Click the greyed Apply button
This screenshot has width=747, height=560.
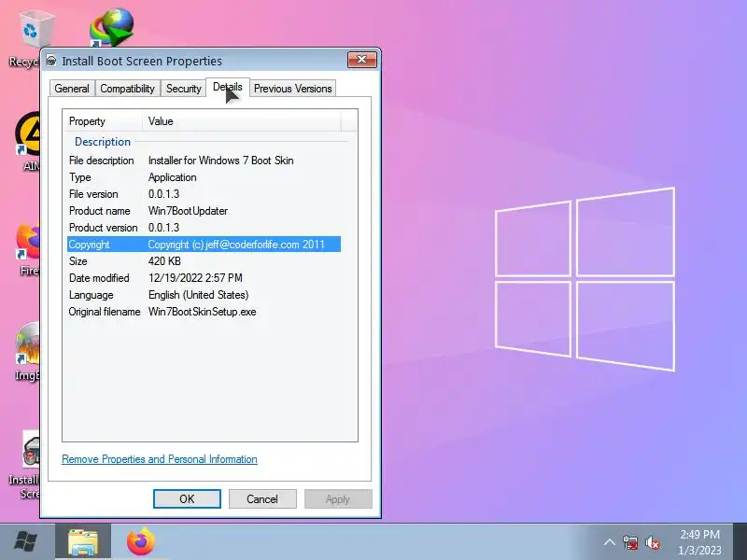coord(338,498)
